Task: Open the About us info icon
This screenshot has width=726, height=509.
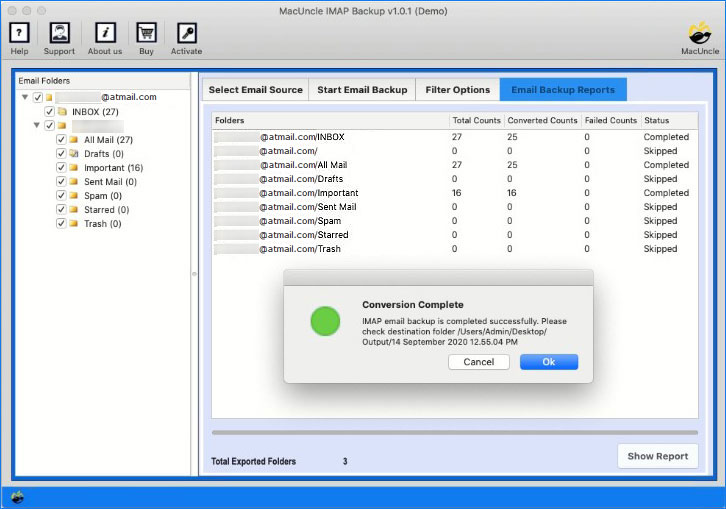Action: point(106,33)
